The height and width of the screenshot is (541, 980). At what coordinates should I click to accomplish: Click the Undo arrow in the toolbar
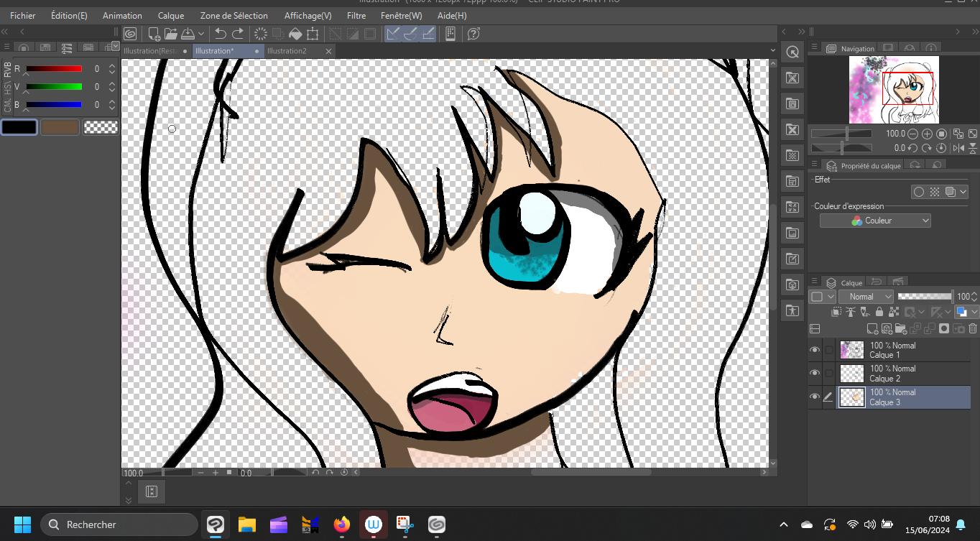[x=221, y=34]
